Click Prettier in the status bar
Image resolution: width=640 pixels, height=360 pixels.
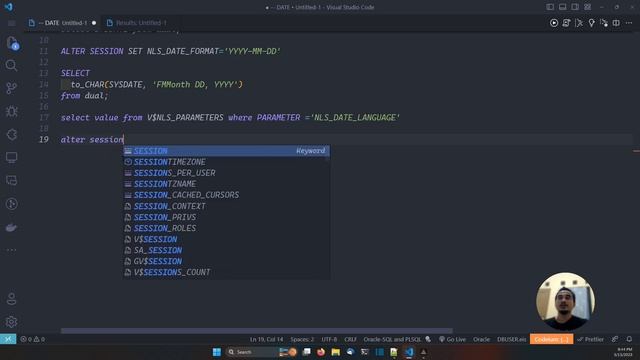coord(591,339)
